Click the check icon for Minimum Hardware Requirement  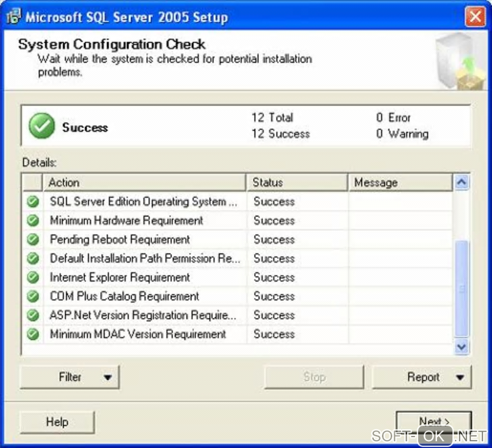[33, 220]
